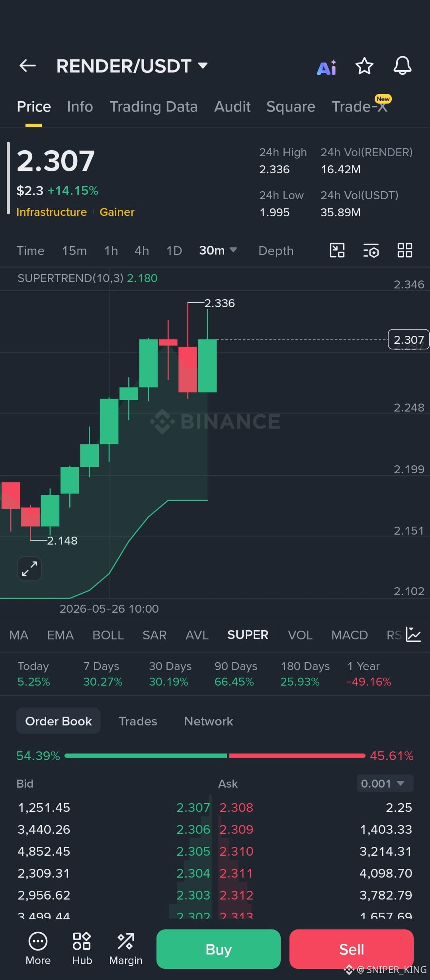This screenshot has width=430, height=980.
Task: Enable the BOLL indicator
Action: click(x=108, y=635)
